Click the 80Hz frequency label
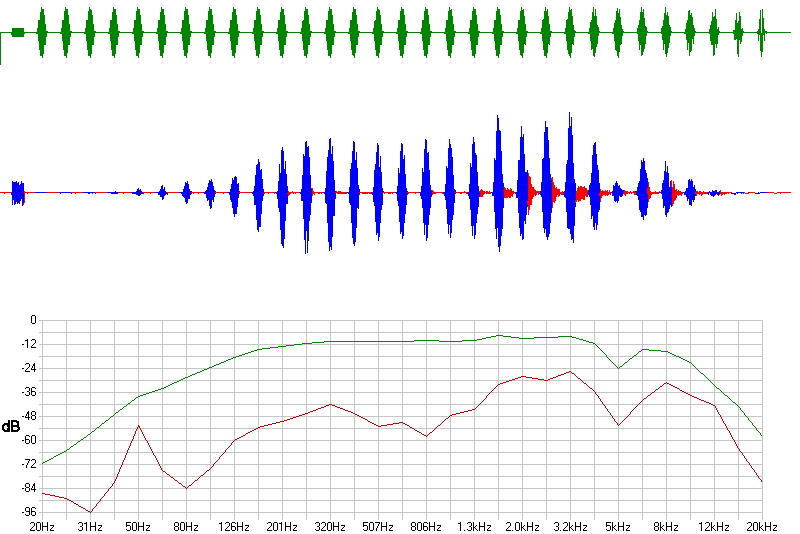Screen dimensions: 800x534 click(x=186, y=527)
